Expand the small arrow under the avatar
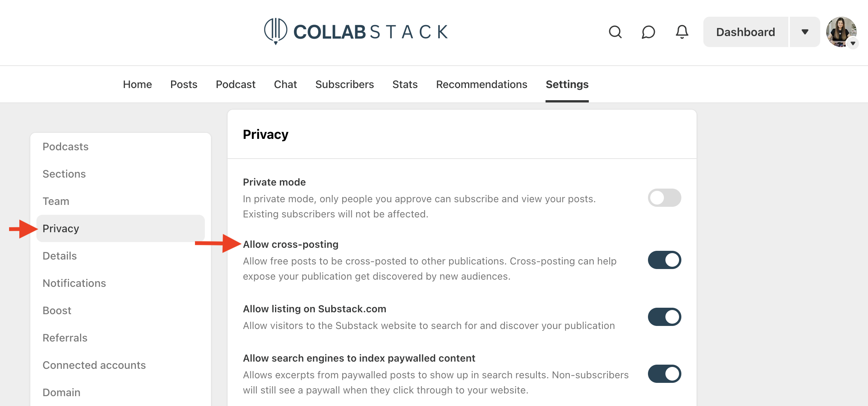The image size is (868, 406). (x=853, y=44)
